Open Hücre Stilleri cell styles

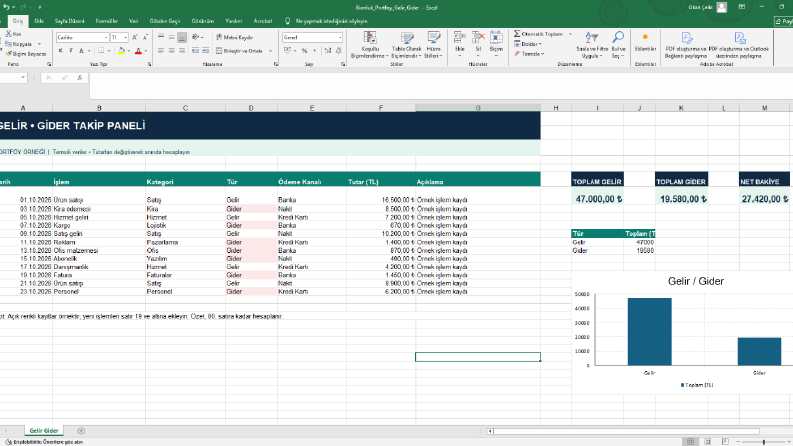433,45
